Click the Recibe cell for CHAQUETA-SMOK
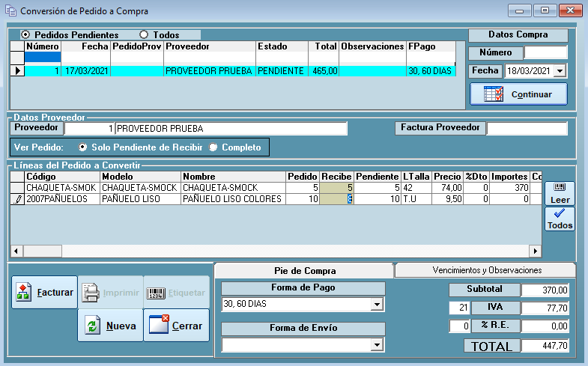This screenshot has width=588, height=366. [336, 188]
